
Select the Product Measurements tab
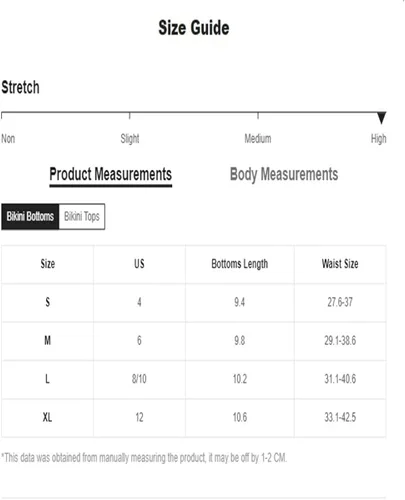(111, 174)
